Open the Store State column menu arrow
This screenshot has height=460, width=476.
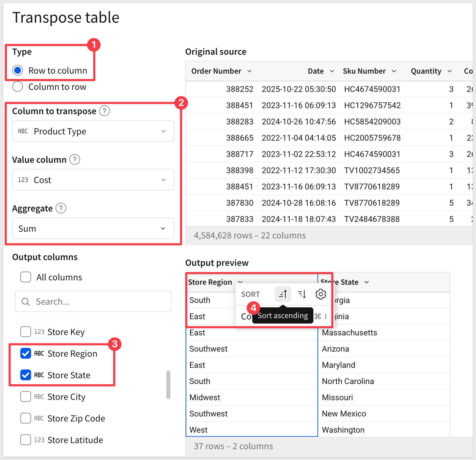367,282
